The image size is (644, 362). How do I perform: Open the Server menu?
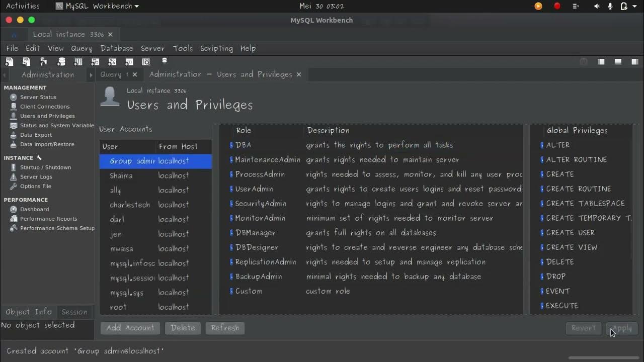point(152,48)
